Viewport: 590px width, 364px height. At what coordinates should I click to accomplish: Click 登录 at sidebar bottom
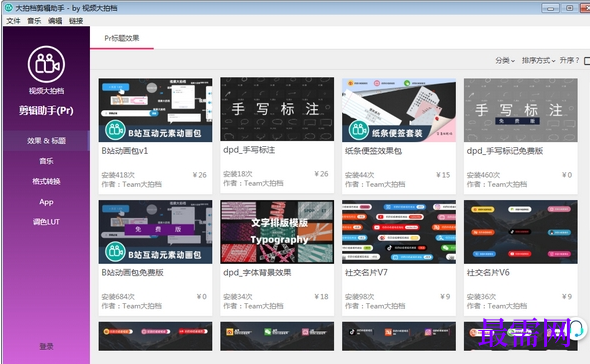click(46, 346)
